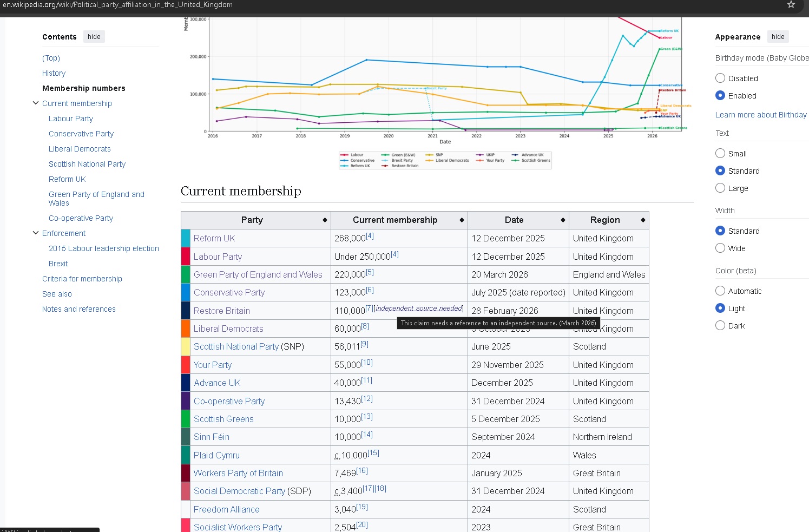Open Labour Party entry in contents

(x=71, y=119)
